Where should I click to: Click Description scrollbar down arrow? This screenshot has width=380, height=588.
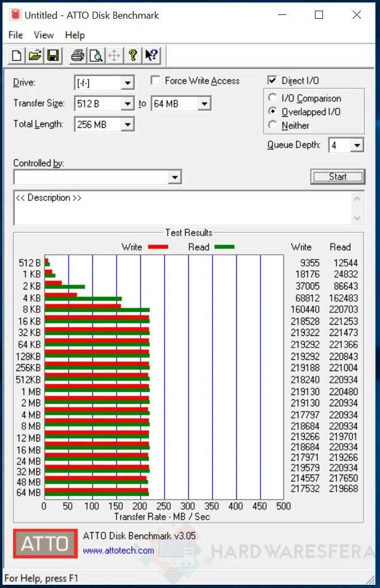coord(357,218)
